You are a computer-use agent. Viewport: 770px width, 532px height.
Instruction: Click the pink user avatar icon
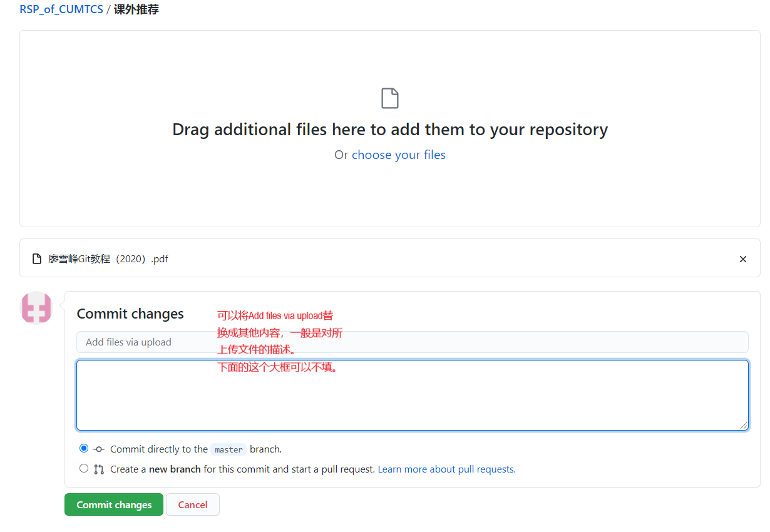36,307
